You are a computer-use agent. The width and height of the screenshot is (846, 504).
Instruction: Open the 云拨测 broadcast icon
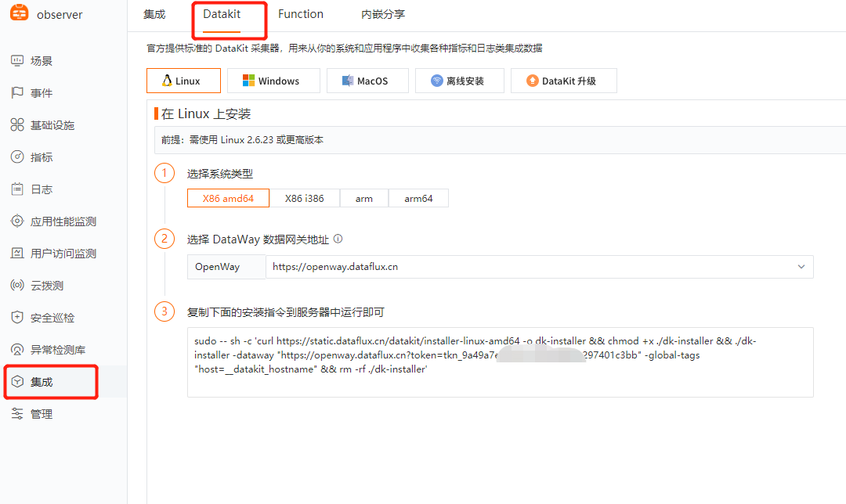tap(17, 285)
